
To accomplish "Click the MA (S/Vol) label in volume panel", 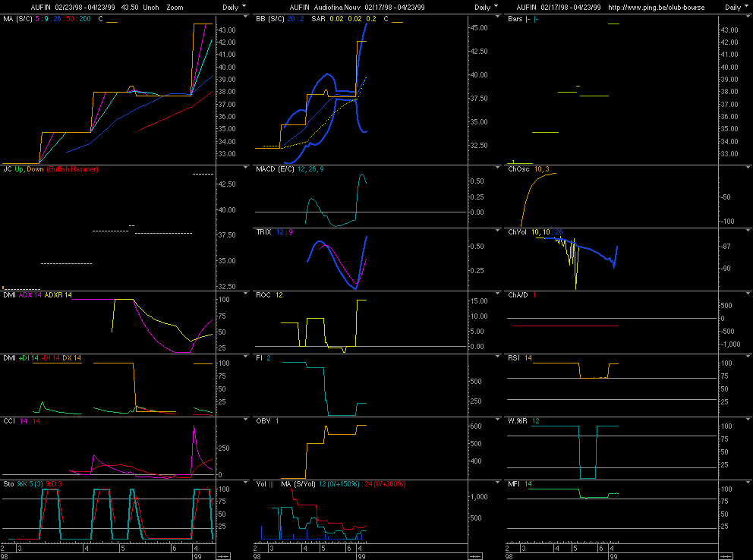I will (x=298, y=483).
